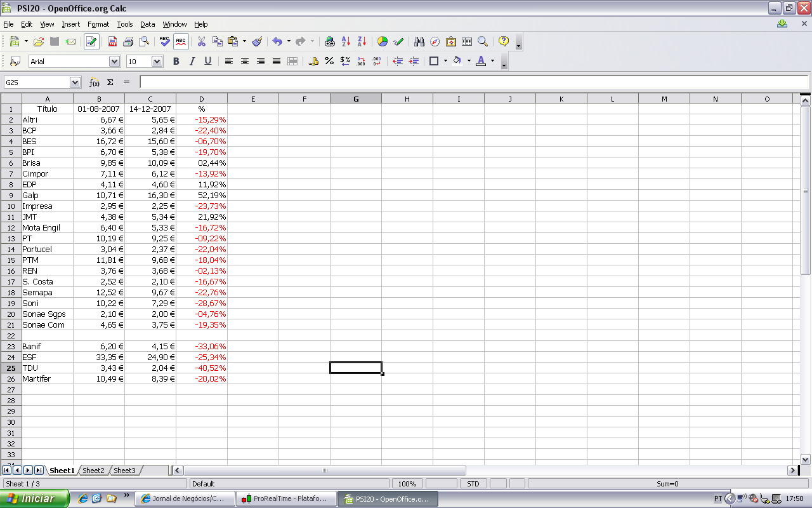Viewport: 812px width, 508px height.
Task: Open the Paste options dropdown arrow
Action: point(244,42)
